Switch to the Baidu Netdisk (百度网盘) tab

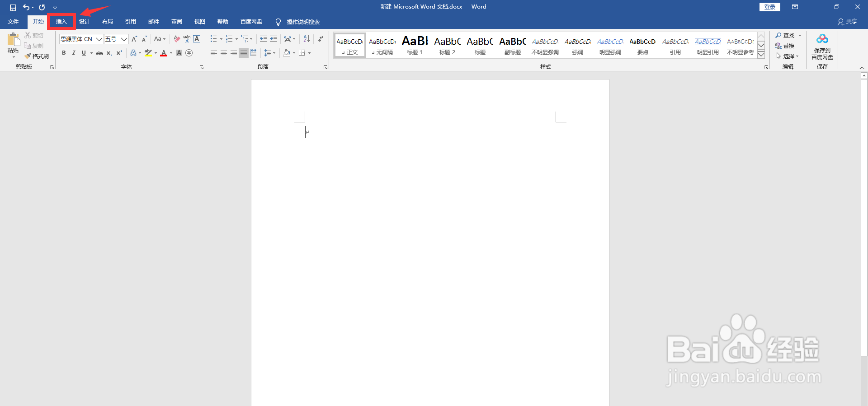[x=251, y=22]
